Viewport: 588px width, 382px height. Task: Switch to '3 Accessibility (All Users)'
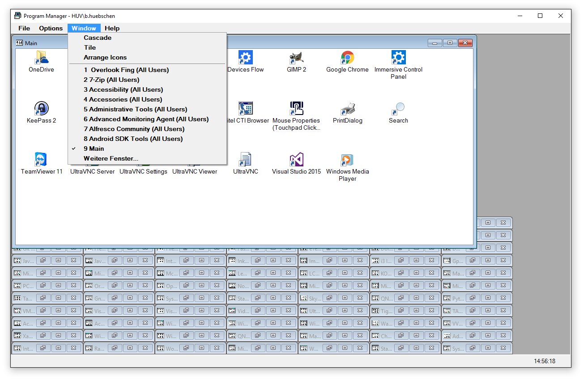147,89
